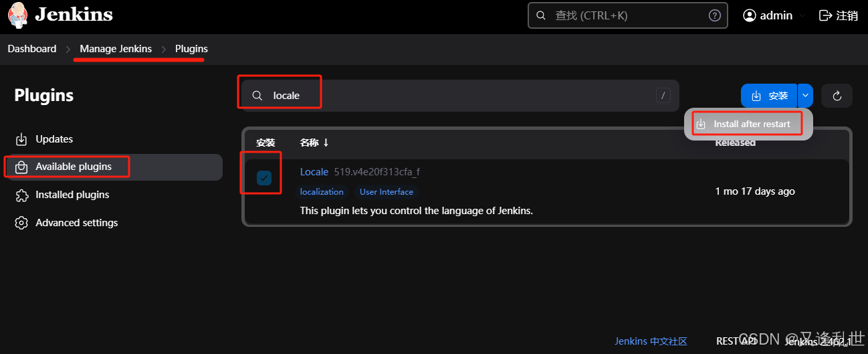Viewport: 868px width, 354px height.
Task: Click the Installed plugins puzzle icon
Action: point(21,195)
